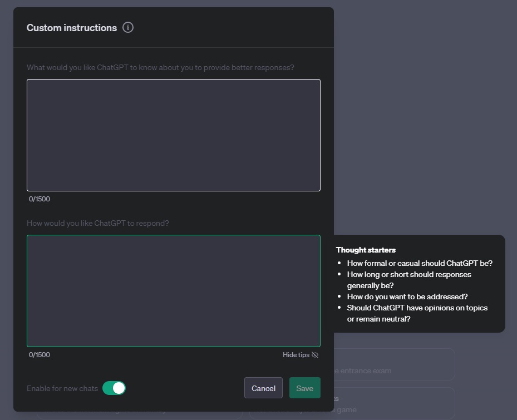Image resolution: width=517 pixels, height=420 pixels.
Task: Click the 'What would you like ChatGPT to know' label
Action: (160, 67)
